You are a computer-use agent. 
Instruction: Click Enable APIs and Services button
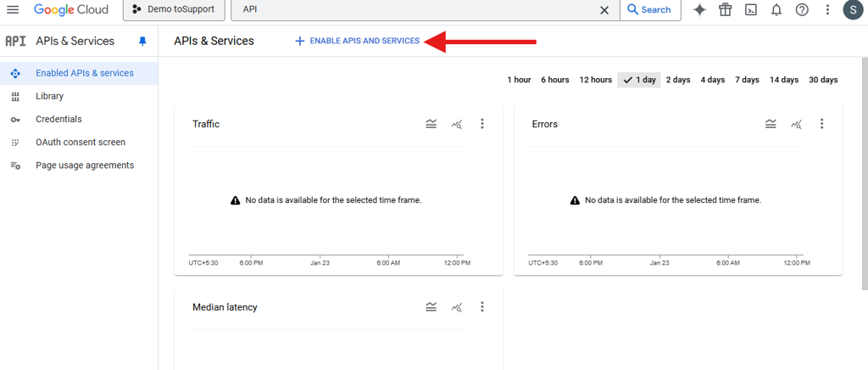pyautogui.click(x=358, y=41)
